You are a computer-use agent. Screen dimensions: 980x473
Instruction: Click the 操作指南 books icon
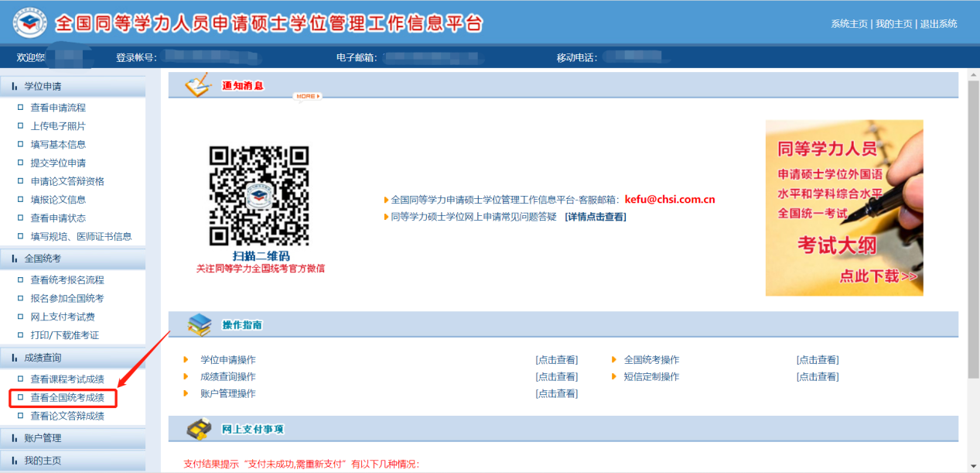click(x=200, y=324)
